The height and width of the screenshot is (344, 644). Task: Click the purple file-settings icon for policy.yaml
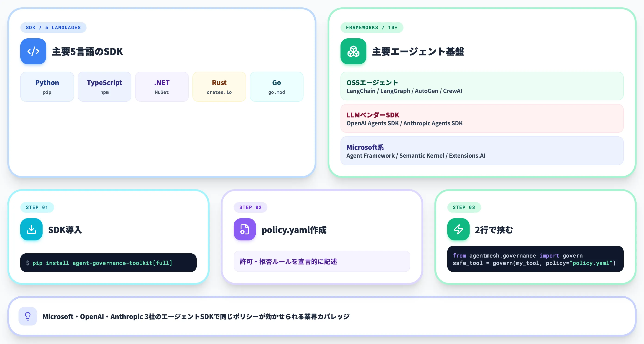tap(245, 229)
